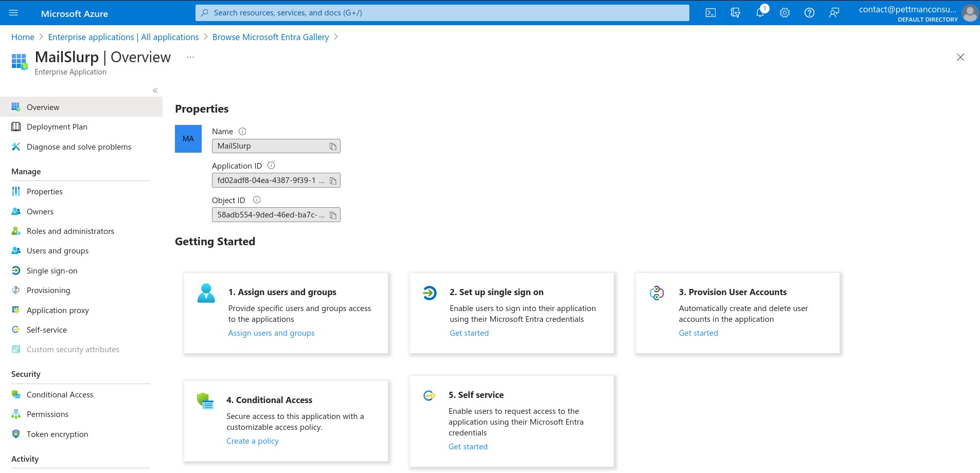Copy the Object ID value
This screenshot has height=473, width=980.
[x=333, y=215]
